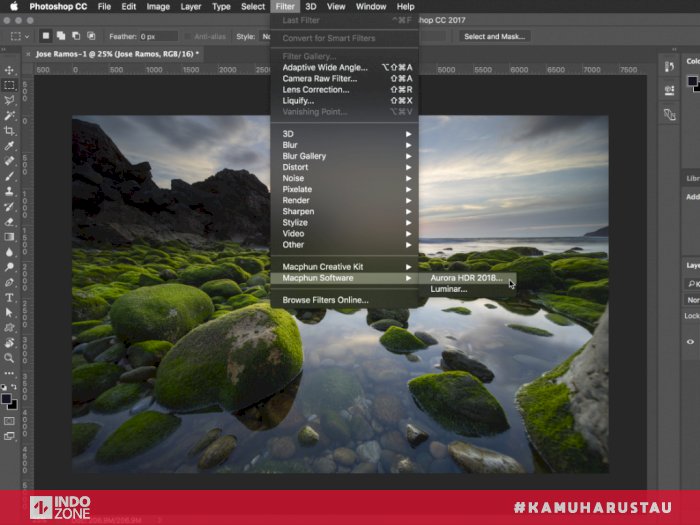Click the Feather input field
Image resolution: width=700 pixels, height=525 pixels.
(x=158, y=37)
